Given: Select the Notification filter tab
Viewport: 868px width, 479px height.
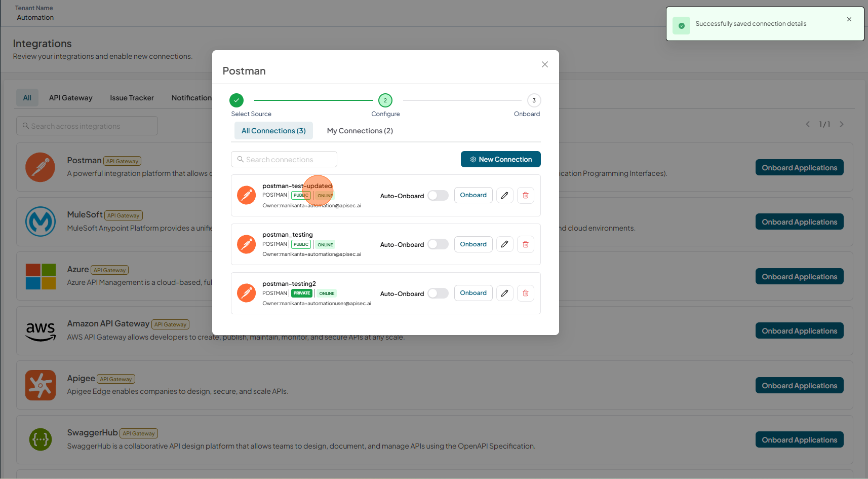Looking at the screenshot, I should pyautogui.click(x=191, y=98).
